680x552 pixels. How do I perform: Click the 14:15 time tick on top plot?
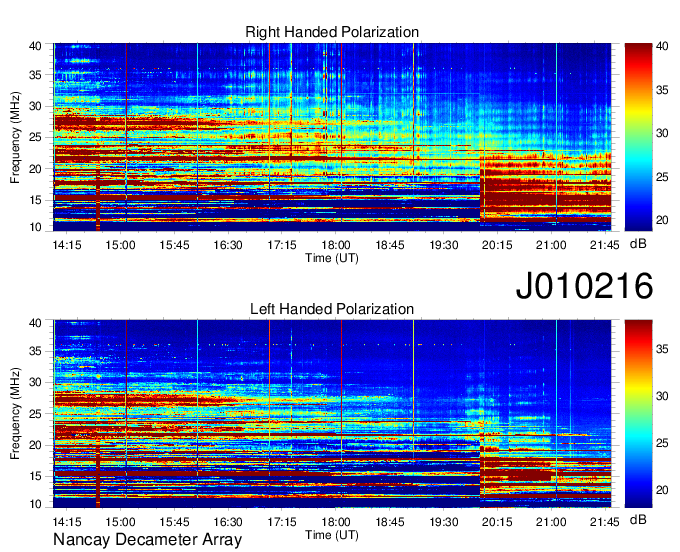coord(67,245)
